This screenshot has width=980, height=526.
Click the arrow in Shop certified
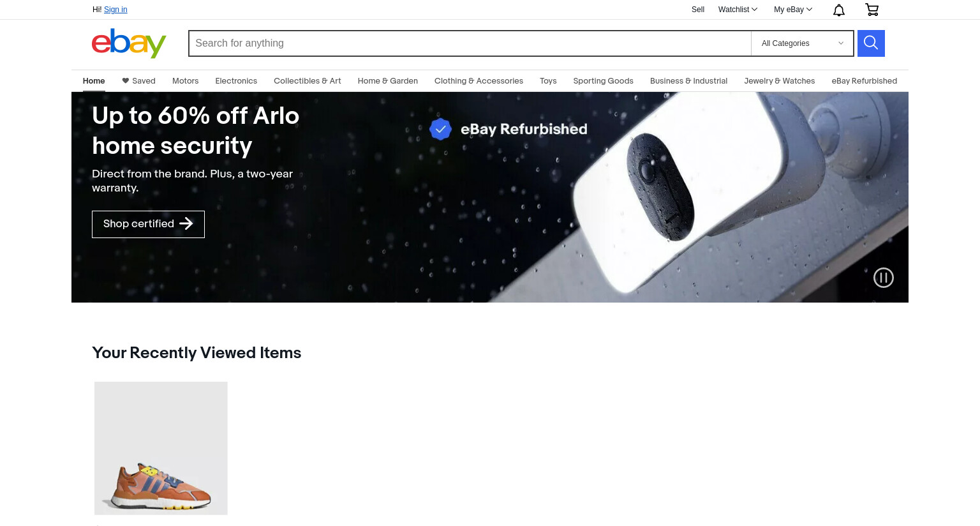coord(186,223)
